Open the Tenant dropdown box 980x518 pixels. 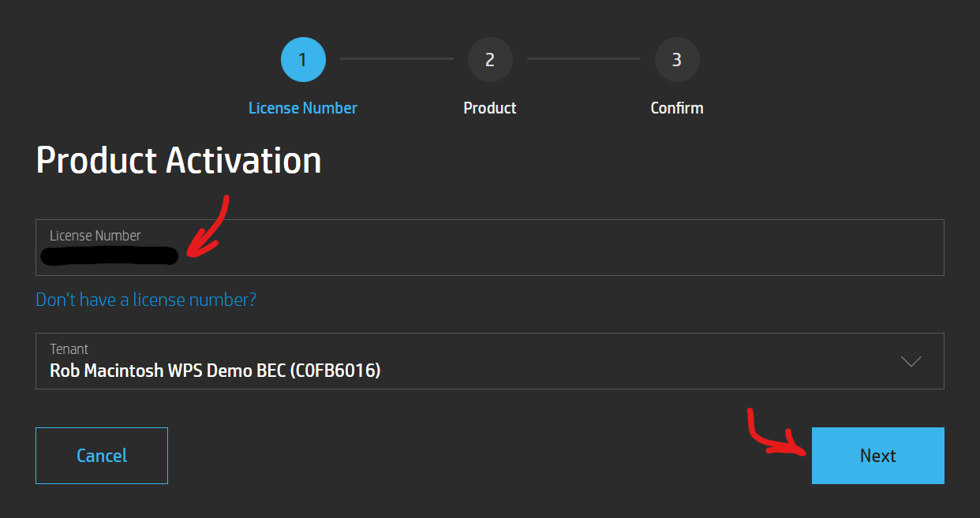[x=489, y=361]
